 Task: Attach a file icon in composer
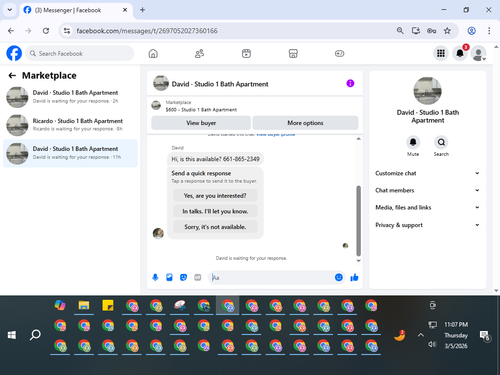(169, 277)
